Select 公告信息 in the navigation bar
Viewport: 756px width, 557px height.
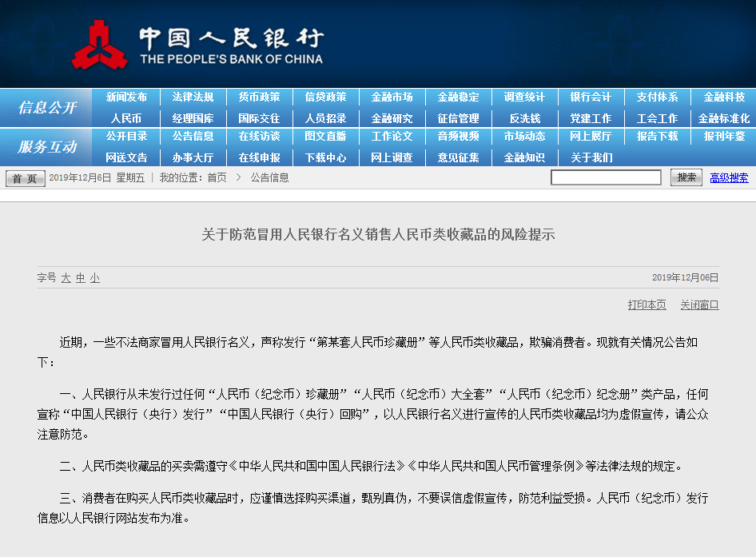click(193, 137)
